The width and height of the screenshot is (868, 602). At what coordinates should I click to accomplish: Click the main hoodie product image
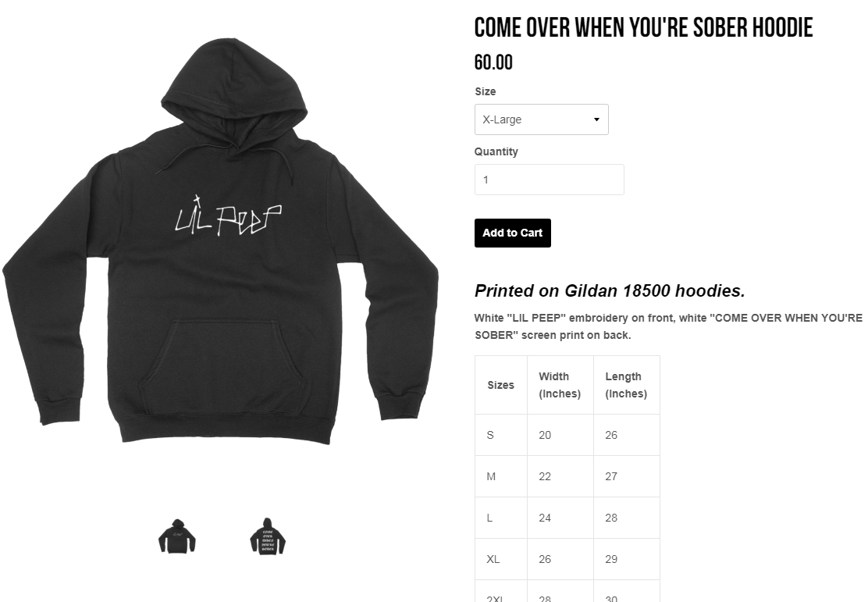click(220, 241)
